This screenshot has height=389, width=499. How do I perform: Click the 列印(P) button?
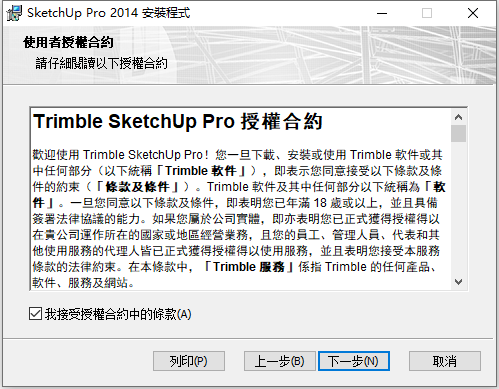pyautogui.click(x=189, y=361)
